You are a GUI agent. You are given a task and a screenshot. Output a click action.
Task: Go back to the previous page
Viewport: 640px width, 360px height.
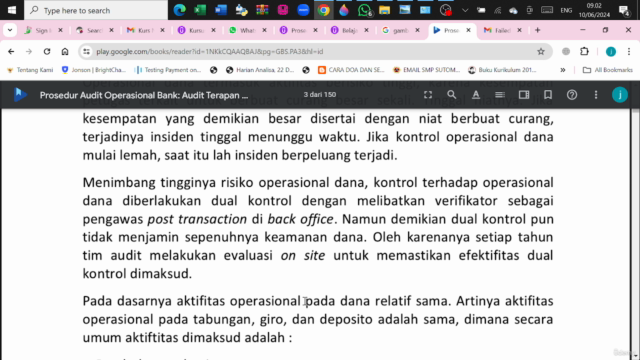click(x=11, y=51)
